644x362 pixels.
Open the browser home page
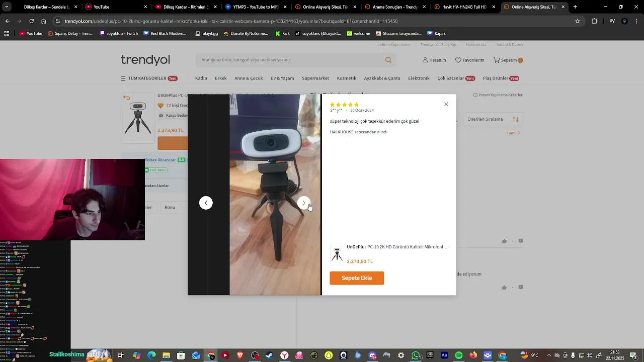(43, 21)
